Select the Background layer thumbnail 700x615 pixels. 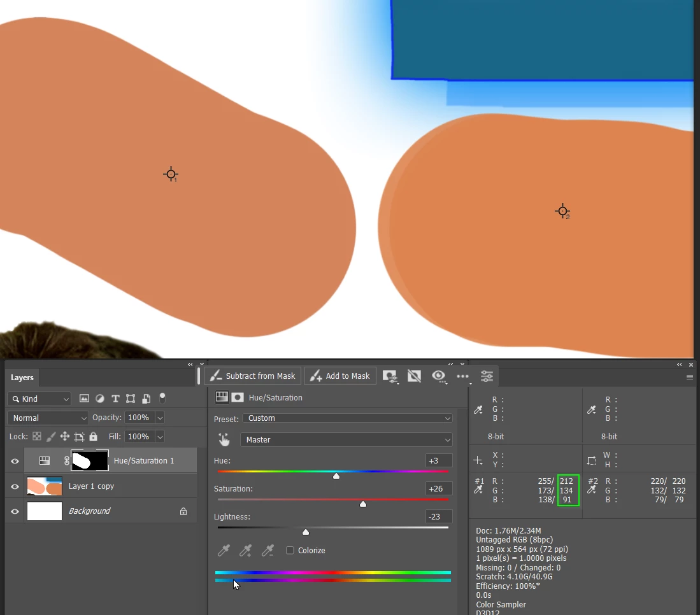point(44,511)
